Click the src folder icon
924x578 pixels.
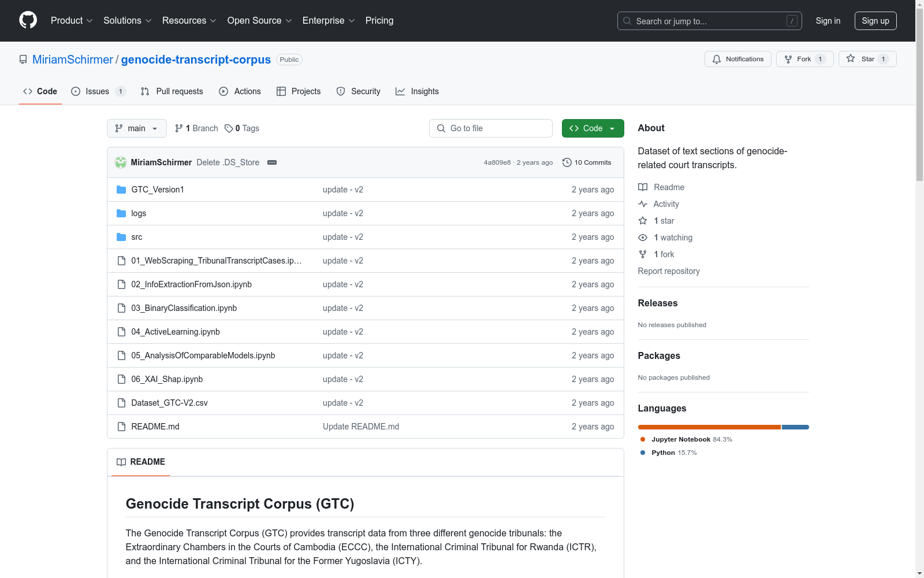click(x=121, y=237)
